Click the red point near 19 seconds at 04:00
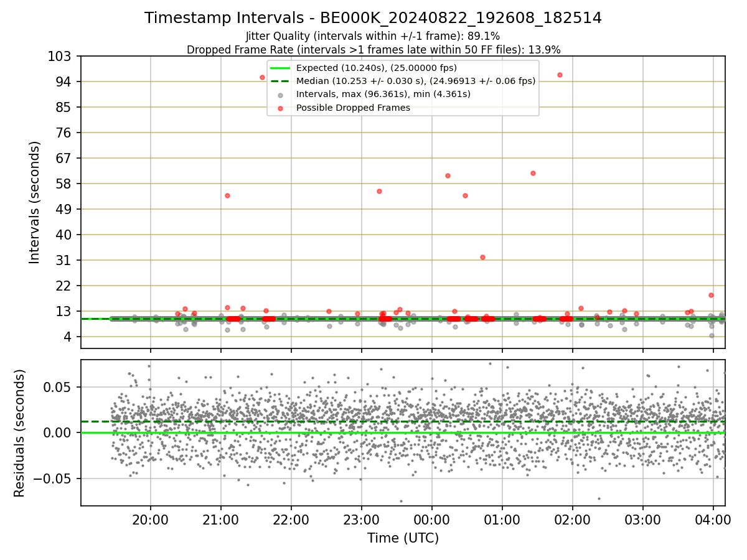The width and height of the screenshot is (747, 560). coord(711,295)
